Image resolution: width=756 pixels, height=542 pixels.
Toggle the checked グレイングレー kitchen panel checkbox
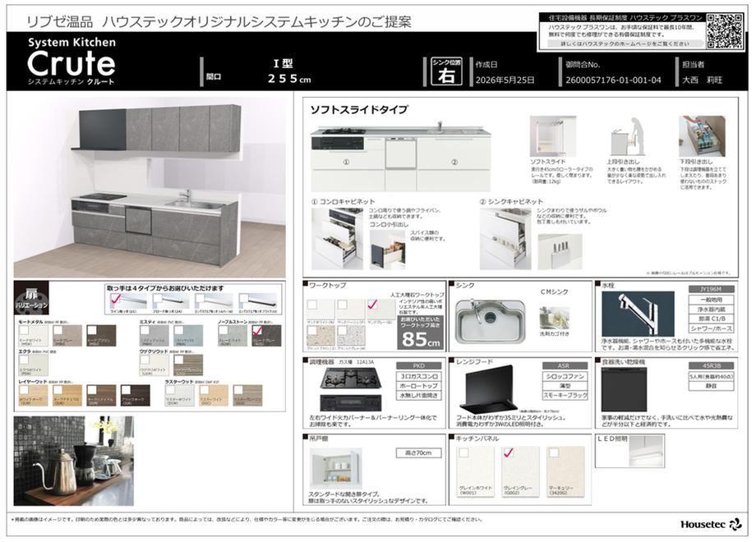pyautogui.click(x=508, y=452)
